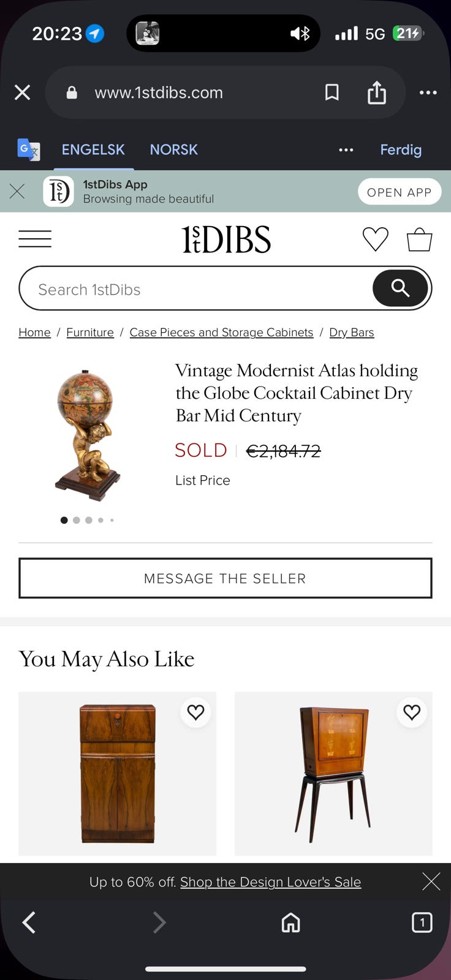Open the shopping bag cart
Image resolution: width=451 pixels, height=980 pixels.
coord(420,239)
